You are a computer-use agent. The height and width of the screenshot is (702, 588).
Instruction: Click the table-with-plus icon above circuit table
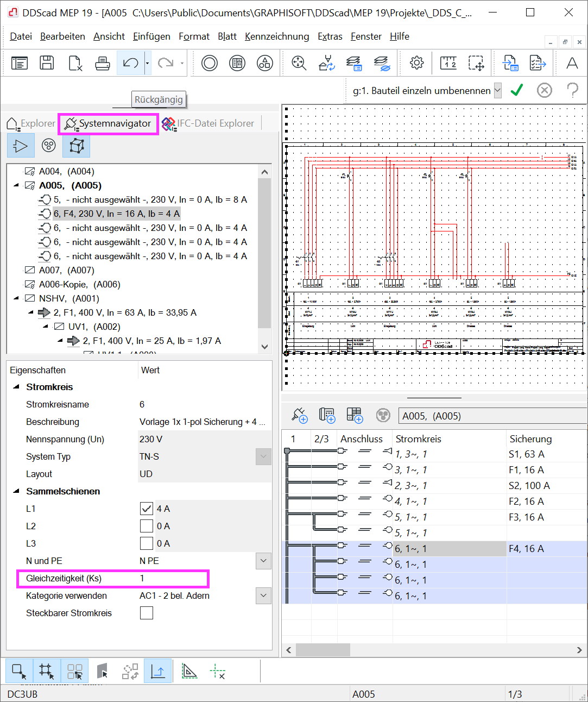(355, 416)
